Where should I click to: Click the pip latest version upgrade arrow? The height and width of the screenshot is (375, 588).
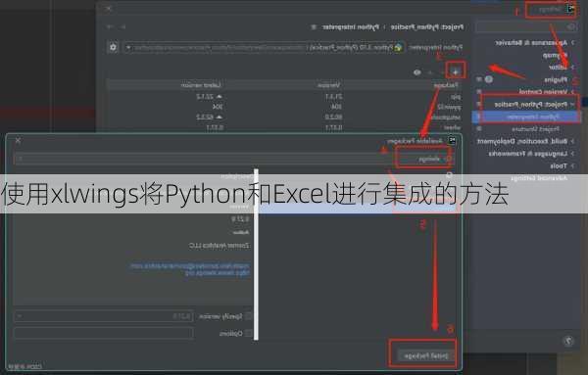point(220,97)
